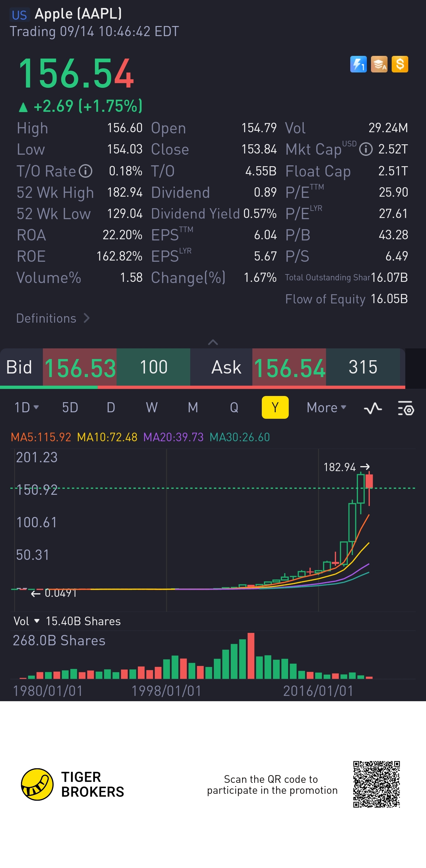Tap the MA30:26.60 indicator label
The image size is (426, 868).
(240, 437)
